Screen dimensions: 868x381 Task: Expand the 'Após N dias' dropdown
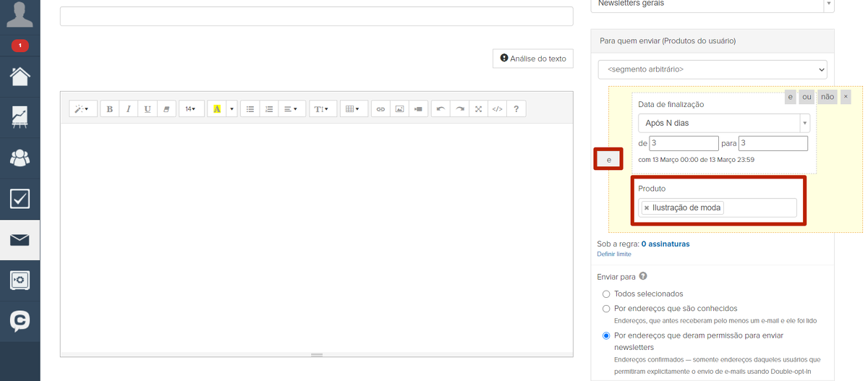(x=723, y=123)
